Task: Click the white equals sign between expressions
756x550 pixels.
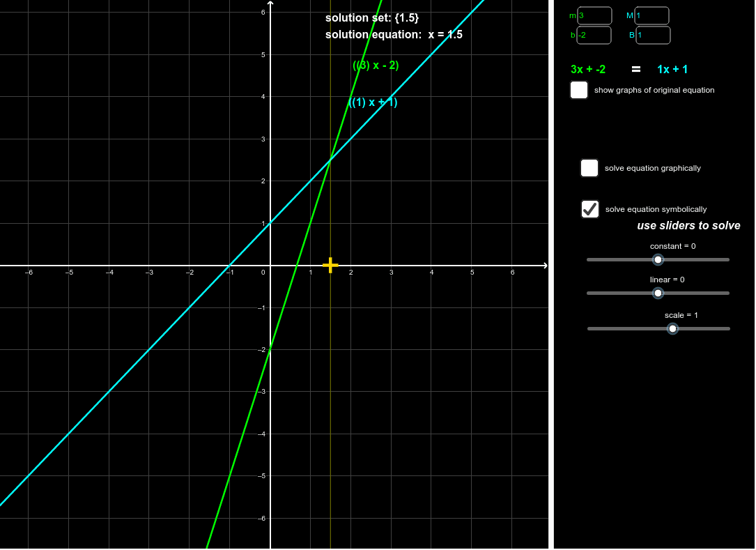Action: (636, 70)
